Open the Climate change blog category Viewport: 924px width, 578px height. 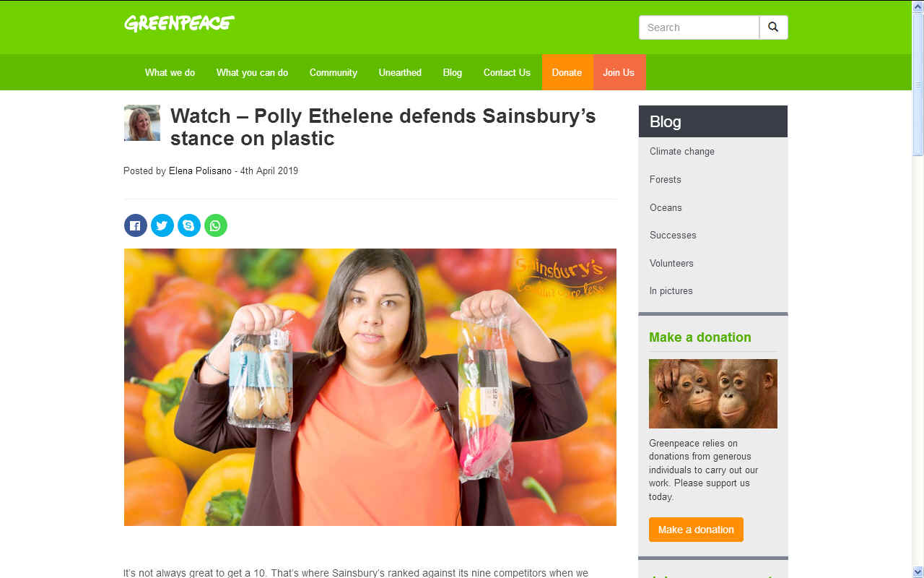pos(682,151)
